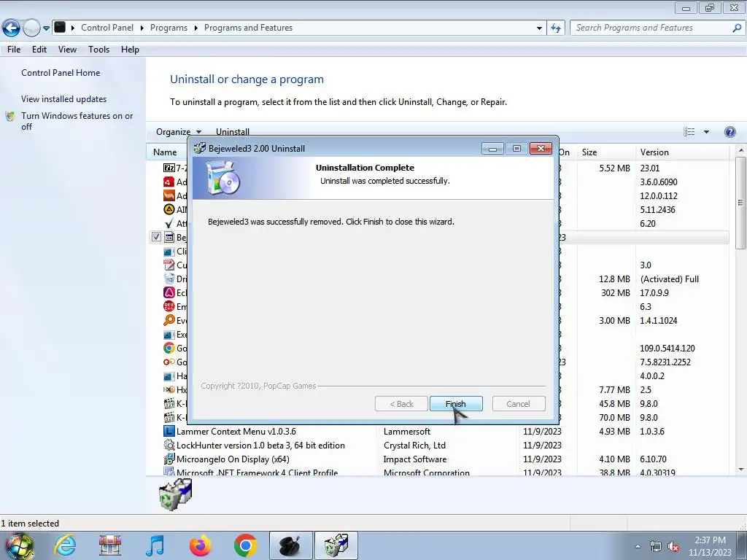This screenshot has width=747, height=560.
Task: Click the Forward navigation arrow
Action: coord(31,28)
